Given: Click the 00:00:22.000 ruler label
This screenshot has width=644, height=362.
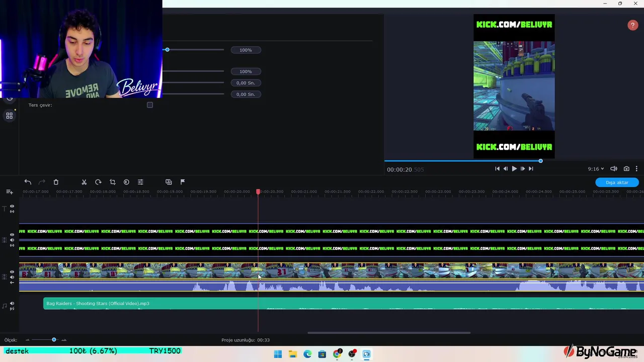Looking at the screenshot, I should tap(371, 192).
